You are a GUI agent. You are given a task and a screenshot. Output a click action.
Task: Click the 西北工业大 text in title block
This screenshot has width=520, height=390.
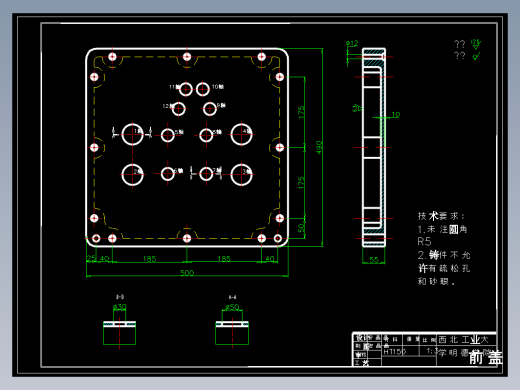coord(463,340)
